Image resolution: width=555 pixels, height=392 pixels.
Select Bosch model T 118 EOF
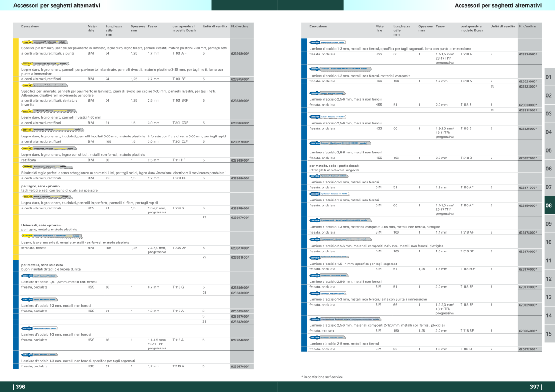coord(468,269)
